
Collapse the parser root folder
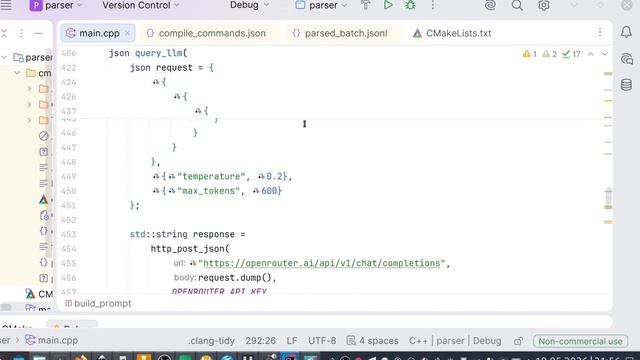click(4, 58)
